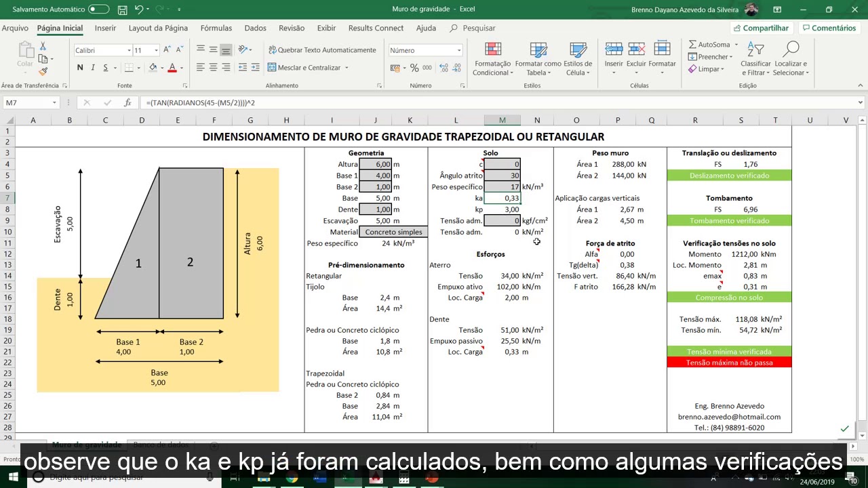
Task: Open the Fórmulas tab
Action: pyautogui.click(x=216, y=28)
